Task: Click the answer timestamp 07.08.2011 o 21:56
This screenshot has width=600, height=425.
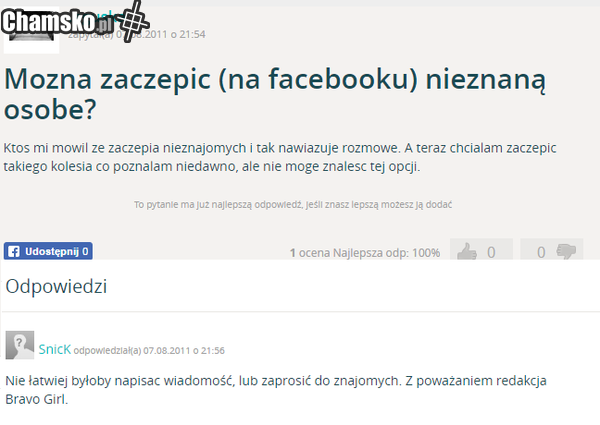Action: click(x=184, y=351)
